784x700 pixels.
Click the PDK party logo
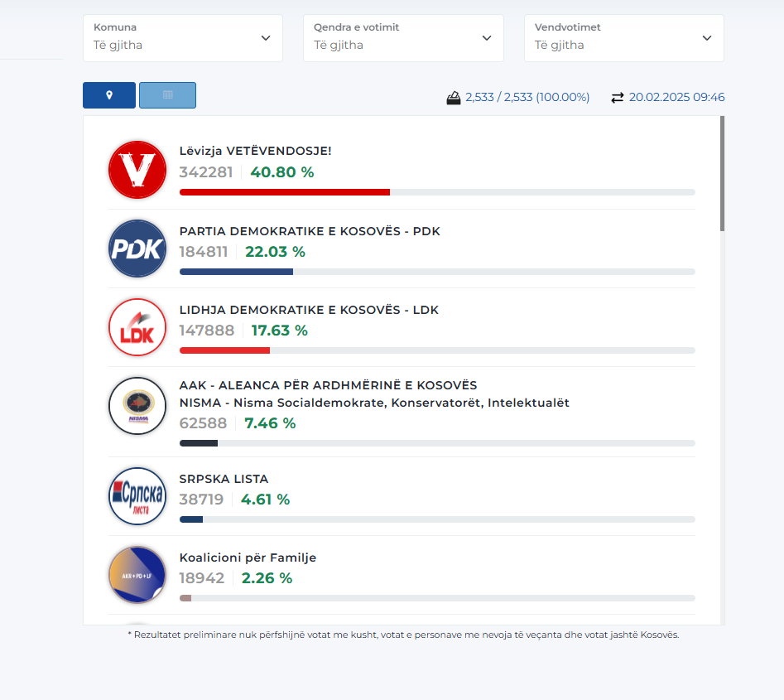click(x=137, y=249)
